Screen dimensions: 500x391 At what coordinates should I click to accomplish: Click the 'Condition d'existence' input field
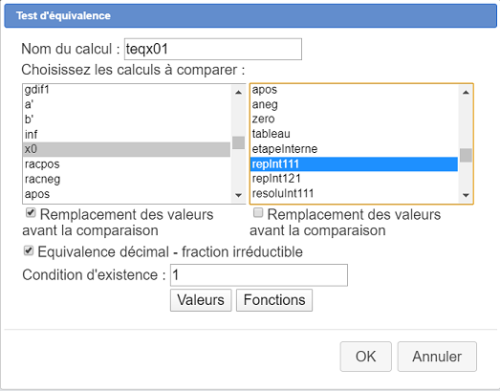click(259, 275)
